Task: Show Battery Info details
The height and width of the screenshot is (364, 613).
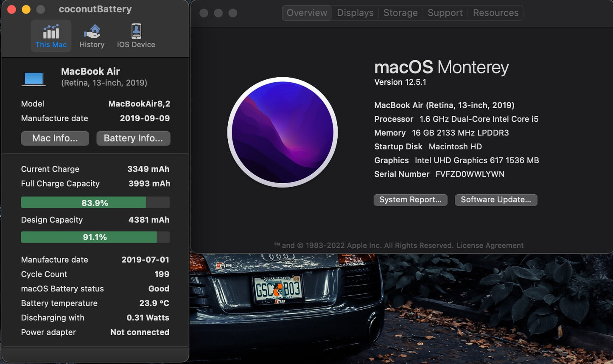Action: tap(133, 138)
